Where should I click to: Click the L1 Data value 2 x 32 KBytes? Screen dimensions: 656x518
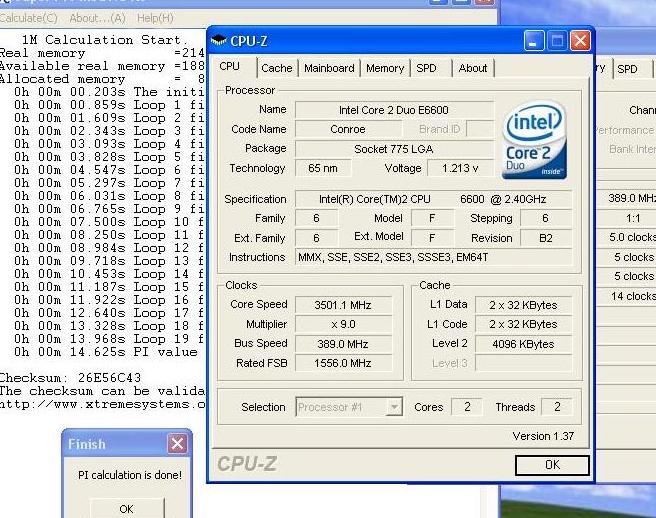(523, 305)
